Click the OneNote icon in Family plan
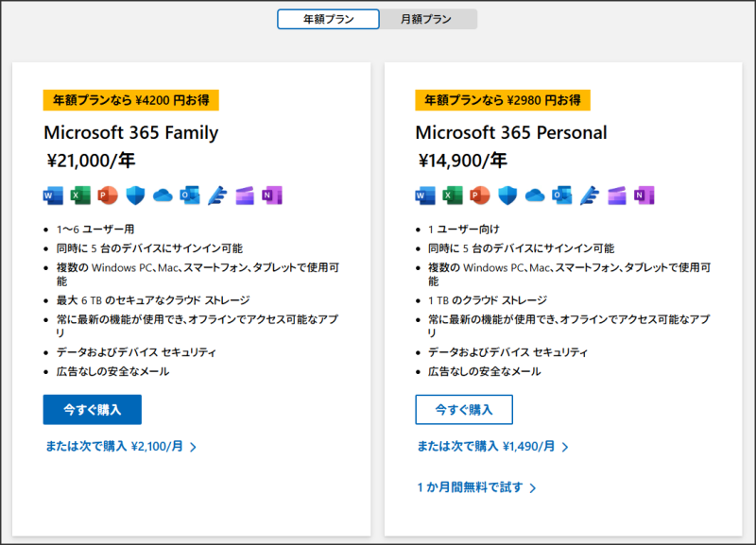The width and height of the screenshot is (756, 545). click(x=272, y=196)
